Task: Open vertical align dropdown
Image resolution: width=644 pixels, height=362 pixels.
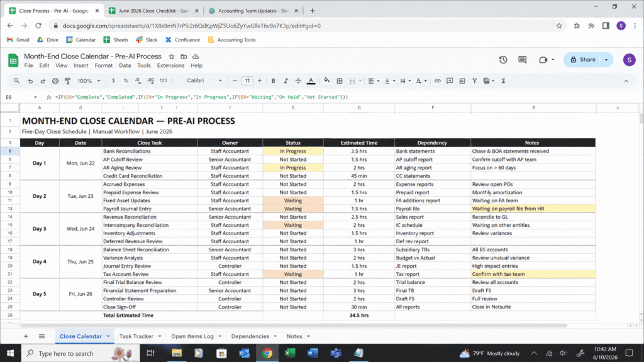Action: pos(389,81)
